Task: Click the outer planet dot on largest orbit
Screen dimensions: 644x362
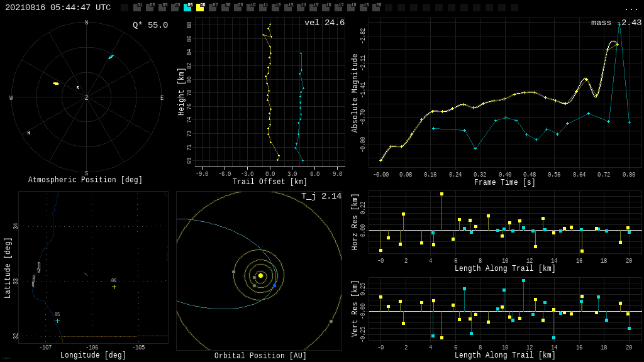Action: 331,321
